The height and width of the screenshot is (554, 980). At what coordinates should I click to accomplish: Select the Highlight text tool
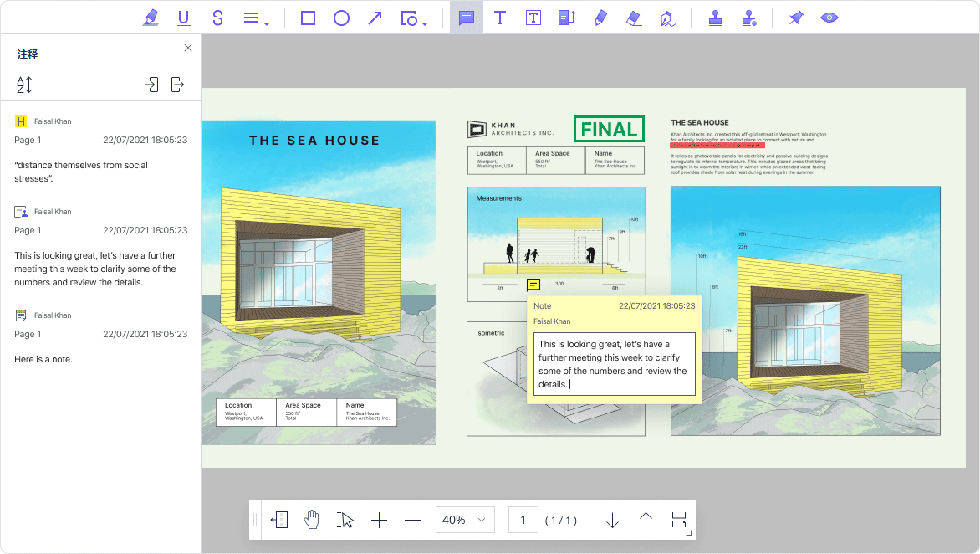[151, 18]
